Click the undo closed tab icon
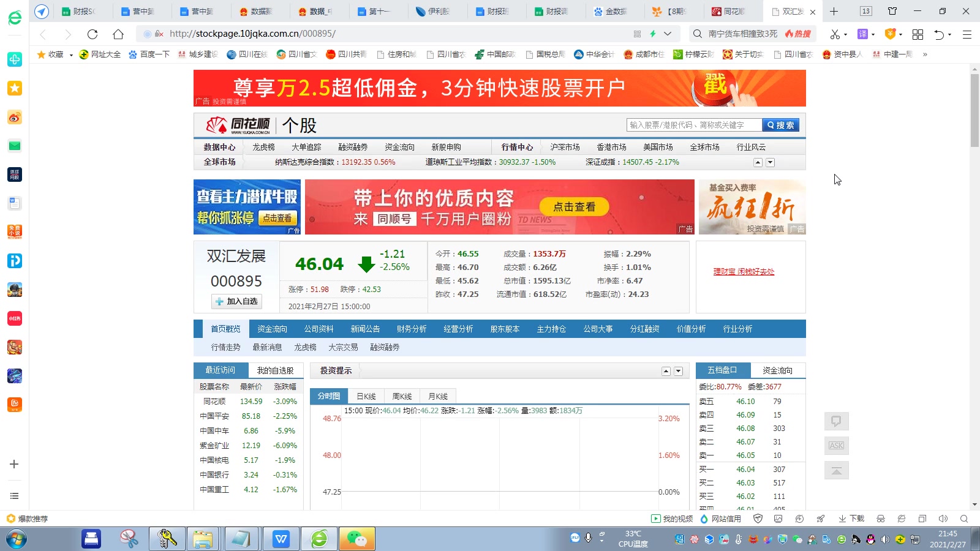Screen dimensions: 980x551 (939, 34)
